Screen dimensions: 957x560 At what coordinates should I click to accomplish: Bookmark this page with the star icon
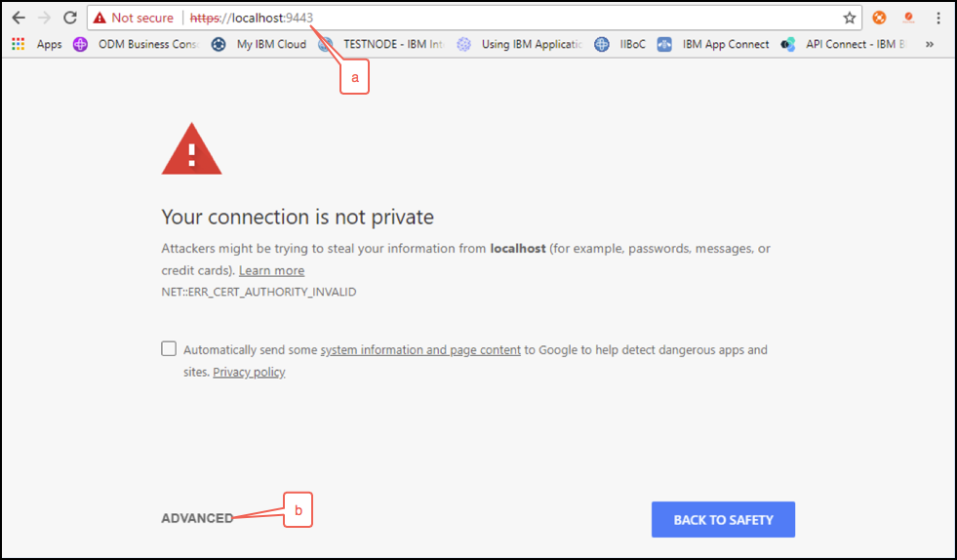849,18
